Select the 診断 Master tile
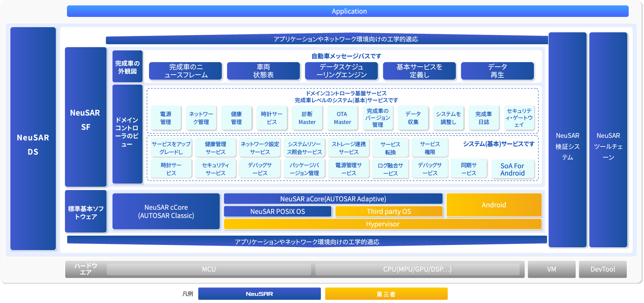This screenshot has height=303, width=644. tap(307, 118)
